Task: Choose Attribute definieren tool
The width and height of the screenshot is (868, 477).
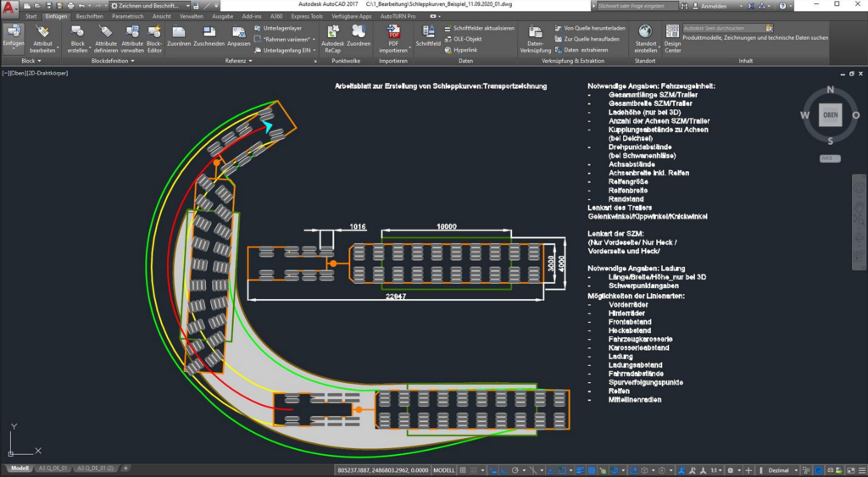Action: click(106, 38)
